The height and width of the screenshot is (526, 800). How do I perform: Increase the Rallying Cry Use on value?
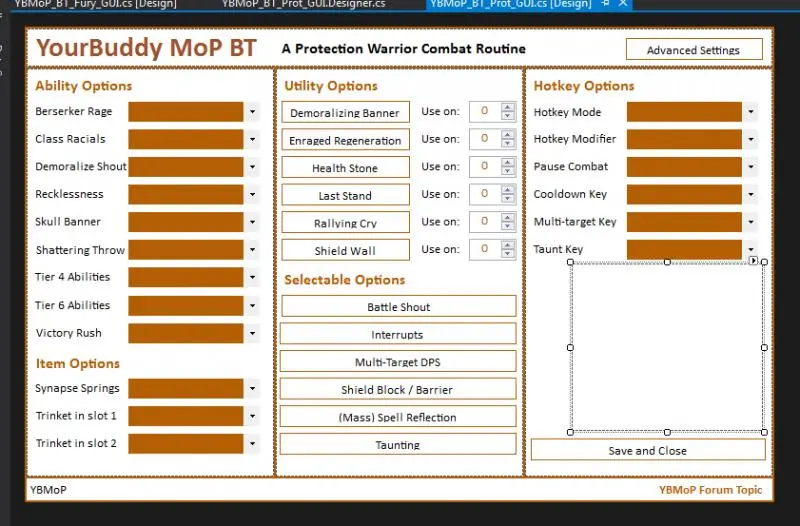point(508,217)
